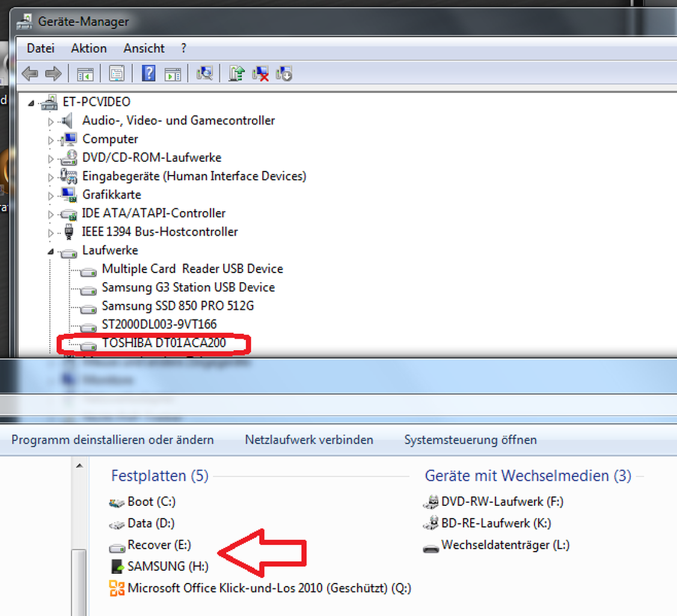
Task: Select Microsoft Office Klick-und-Los 2010 (Q:)
Action: click(260, 588)
